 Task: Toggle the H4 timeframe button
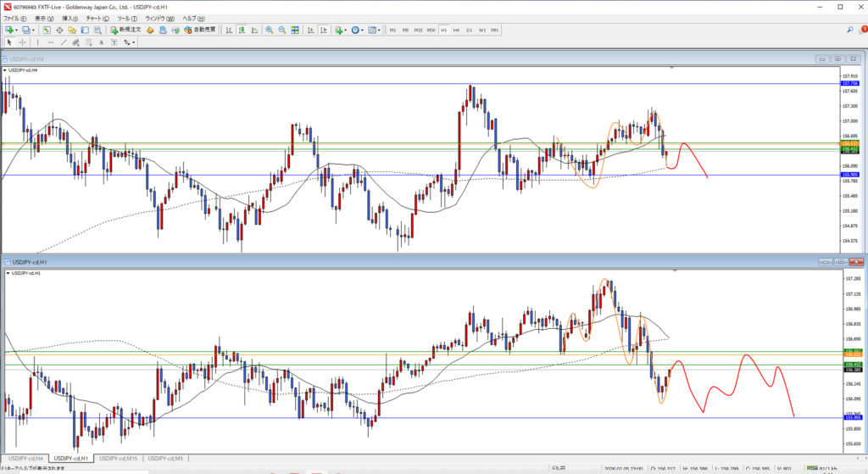[456, 30]
